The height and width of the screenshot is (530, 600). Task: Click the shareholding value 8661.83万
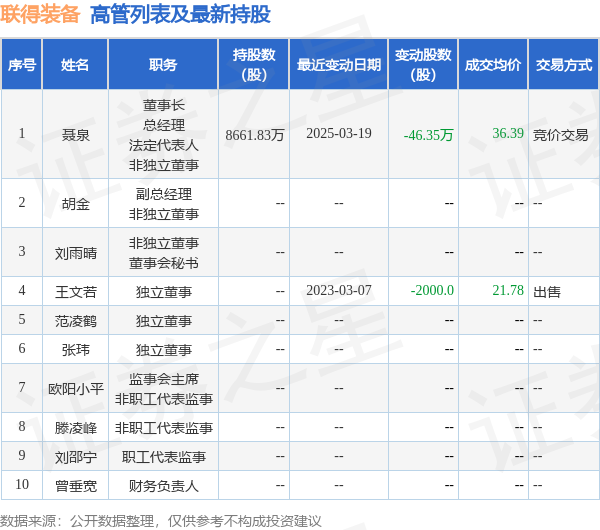[254, 135]
